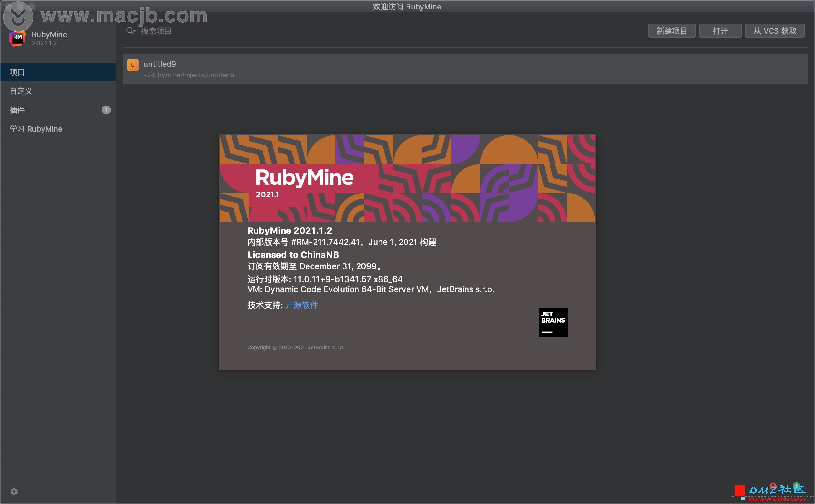This screenshot has width=815, height=504.
Task: Select the 项目 tab in sidebar
Action: click(x=58, y=72)
